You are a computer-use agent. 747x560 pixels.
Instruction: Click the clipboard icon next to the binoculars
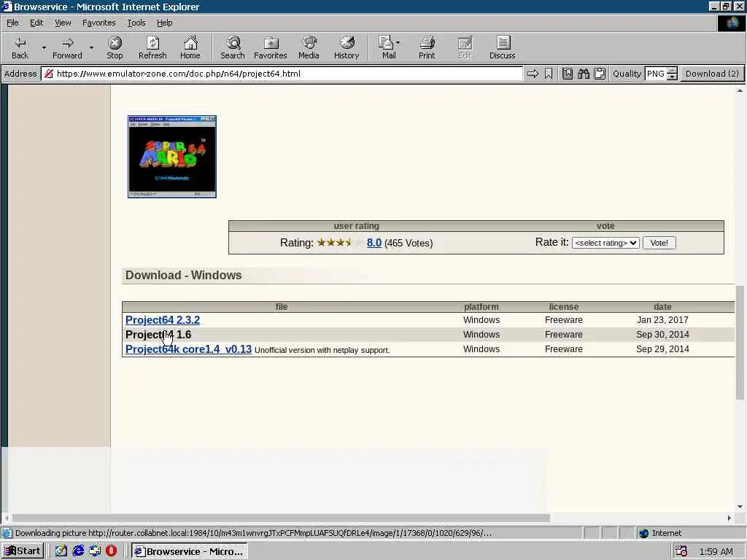coord(600,74)
